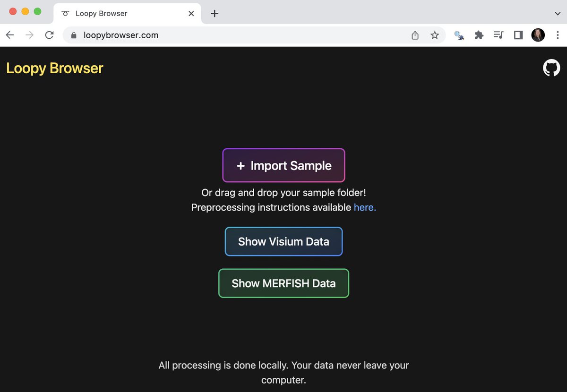Click 'Or drag and drop your sample folder!' text

tap(283, 193)
